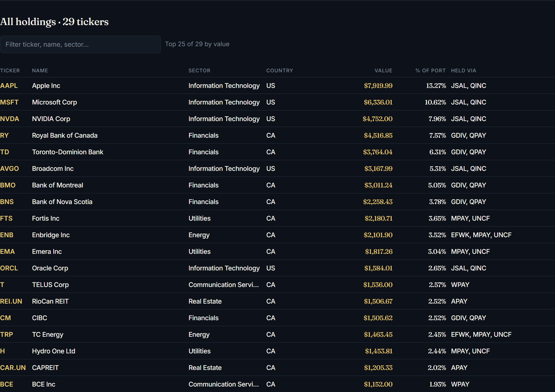Click the CIBC name

pyautogui.click(x=40, y=318)
